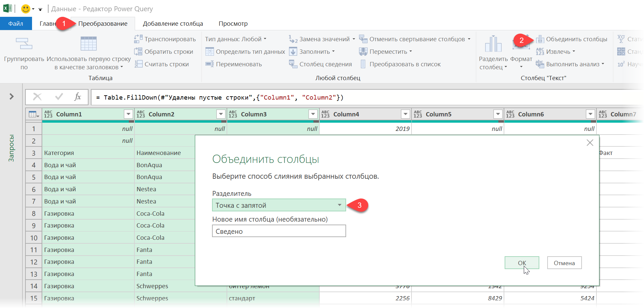Viewport: 644px width, 308px height.
Task: Click the quick access toolbar customize arrow
Action: click(40, 9)
